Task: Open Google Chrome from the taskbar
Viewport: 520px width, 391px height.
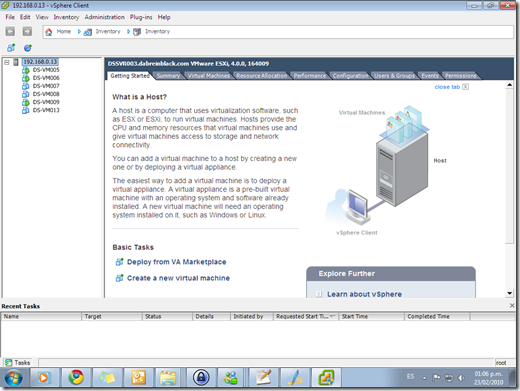Action: click(x=76, y=378)
